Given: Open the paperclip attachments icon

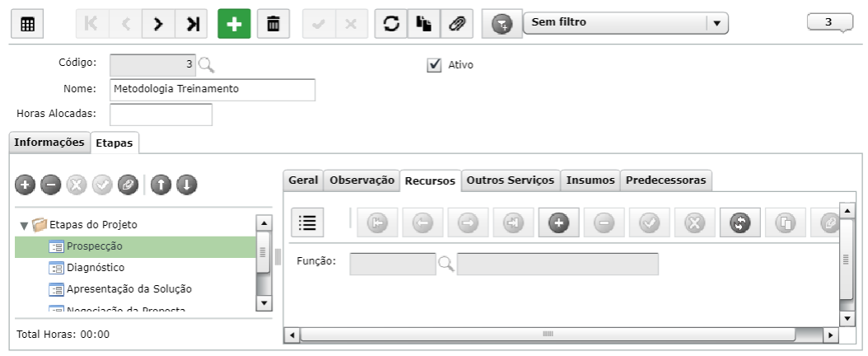Looking at the screenshot, I should 457,25.
